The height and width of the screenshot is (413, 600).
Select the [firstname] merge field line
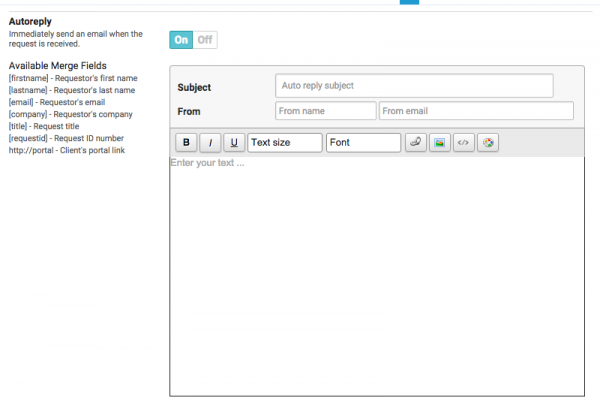pyautogui.click(x=73, y=78)
